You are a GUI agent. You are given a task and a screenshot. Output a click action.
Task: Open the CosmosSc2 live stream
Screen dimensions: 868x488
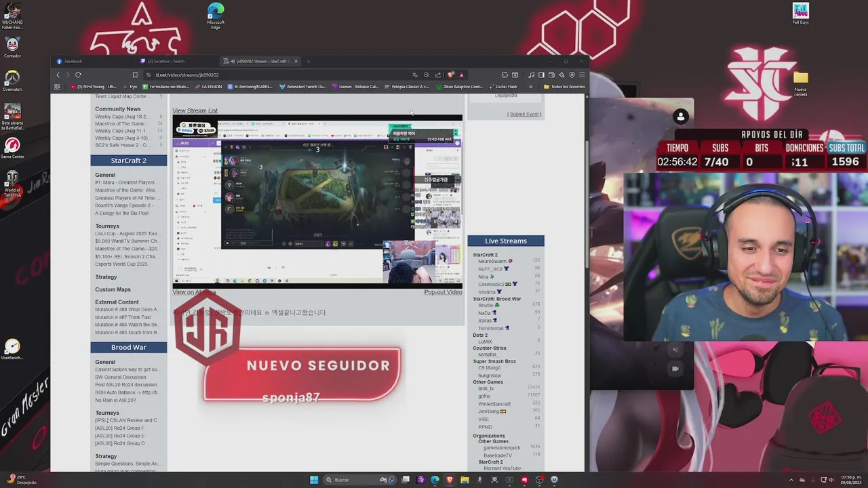[491, 284]
